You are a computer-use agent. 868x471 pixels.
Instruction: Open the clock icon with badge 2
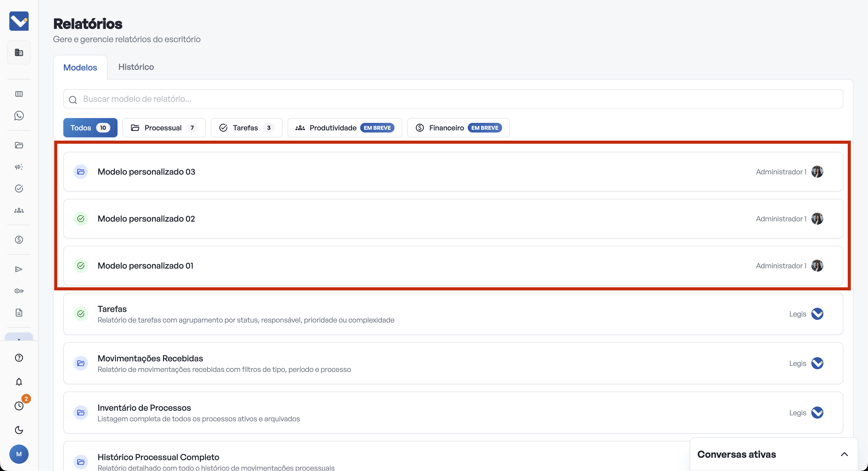point(19,406)
